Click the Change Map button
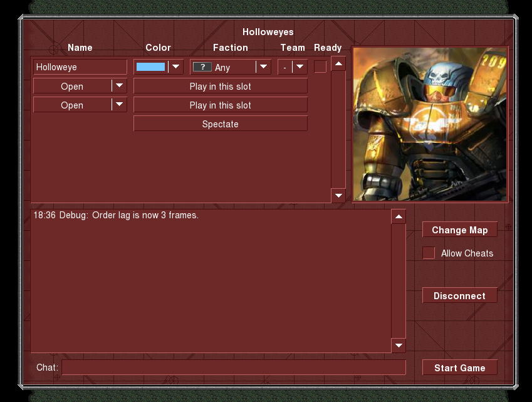This screenshot has height=402, width=532. click(459, 230)
